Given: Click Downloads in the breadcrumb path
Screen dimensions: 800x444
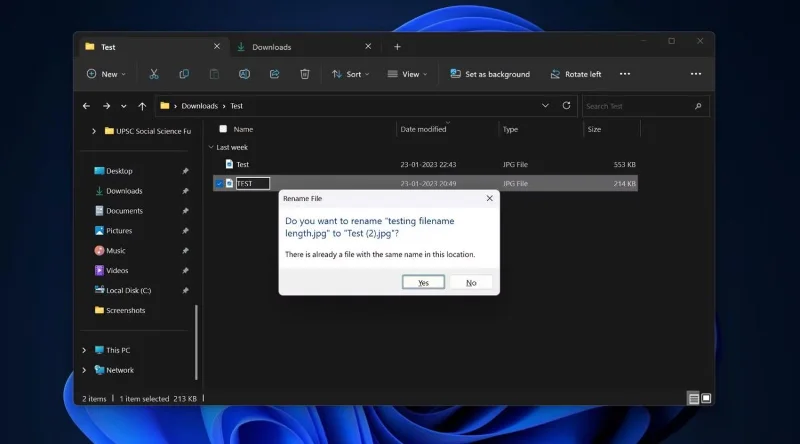Looking at the screenshot, I should pyautogui.click(x=199, y=106).
